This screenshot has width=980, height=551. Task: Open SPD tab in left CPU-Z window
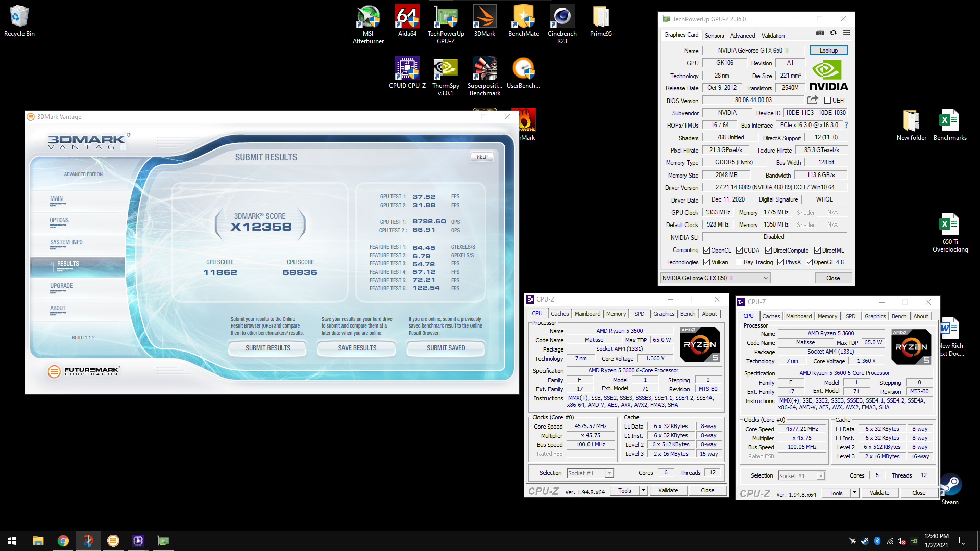(x=639, y=314)
